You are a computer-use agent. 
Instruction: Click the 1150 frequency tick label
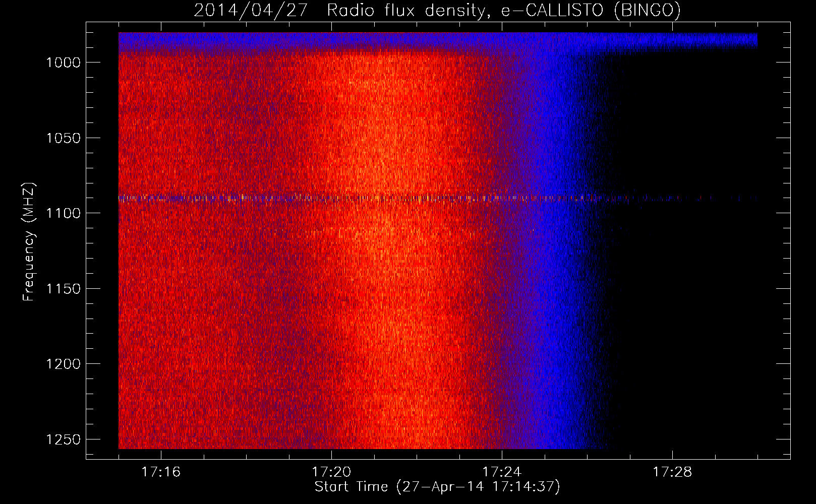(x=64, y=289)
